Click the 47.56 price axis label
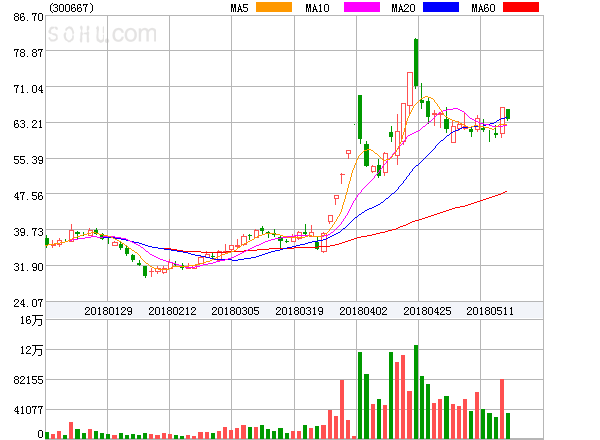Viewport: 600px width, 440px height. tap(28, 196)
